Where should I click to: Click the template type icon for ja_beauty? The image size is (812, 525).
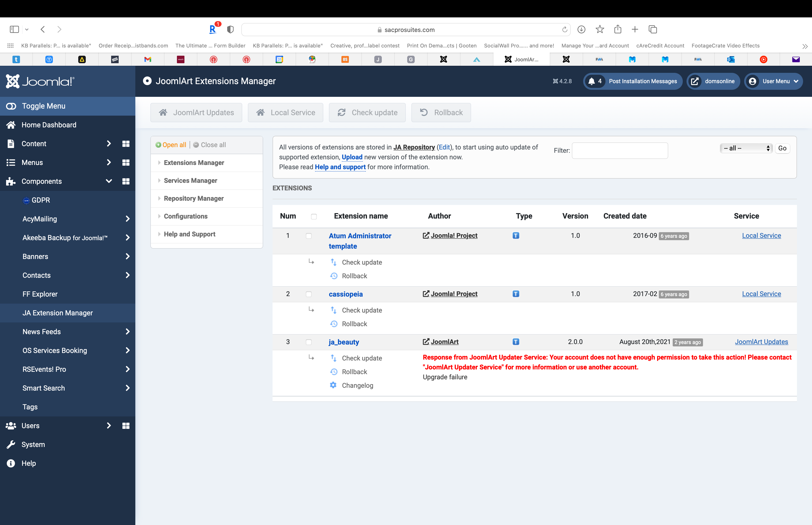point(516,342)
